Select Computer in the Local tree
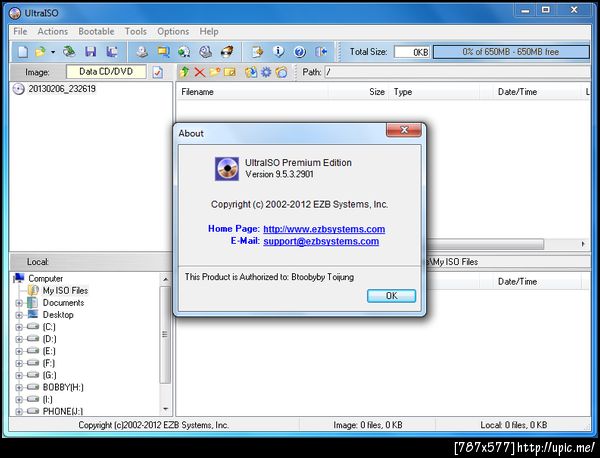 [46, 279]
